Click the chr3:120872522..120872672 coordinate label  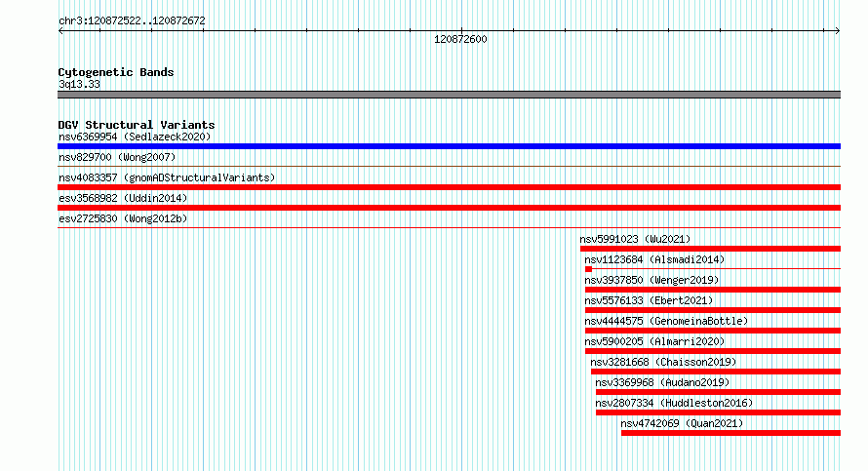[132, 20]
